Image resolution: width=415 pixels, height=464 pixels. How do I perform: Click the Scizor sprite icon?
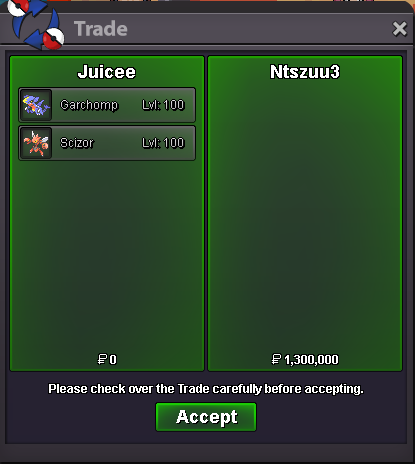click(x=36, y=143)
